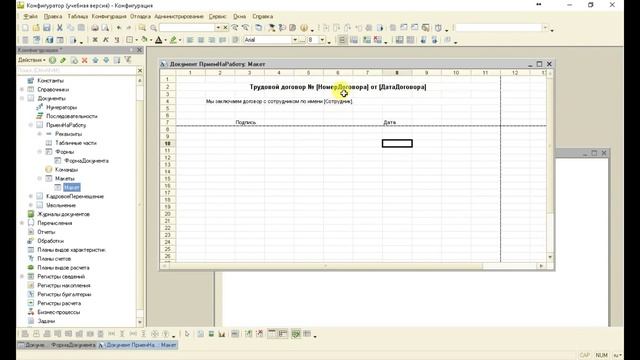Click the delete named area red X icon
The height and width of the screenshot is (360, 640).
[x=378, y=40]
